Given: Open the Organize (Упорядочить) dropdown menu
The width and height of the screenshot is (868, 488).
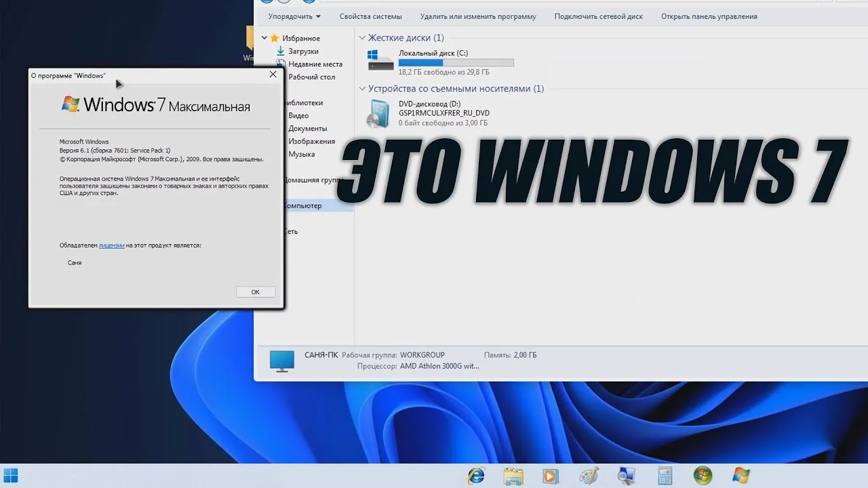Looking at the screenshot, I should pyautogui.click(x=294, y=16).
